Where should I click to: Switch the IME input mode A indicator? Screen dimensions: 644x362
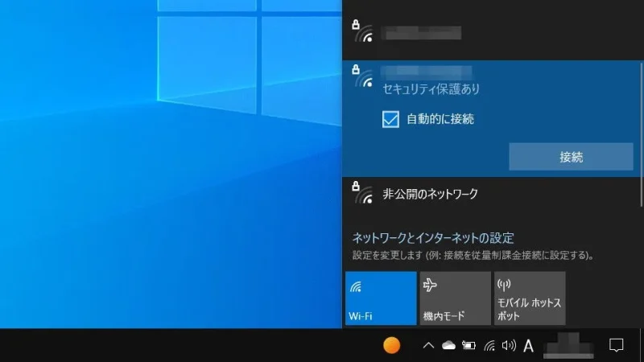click(529, 346)
